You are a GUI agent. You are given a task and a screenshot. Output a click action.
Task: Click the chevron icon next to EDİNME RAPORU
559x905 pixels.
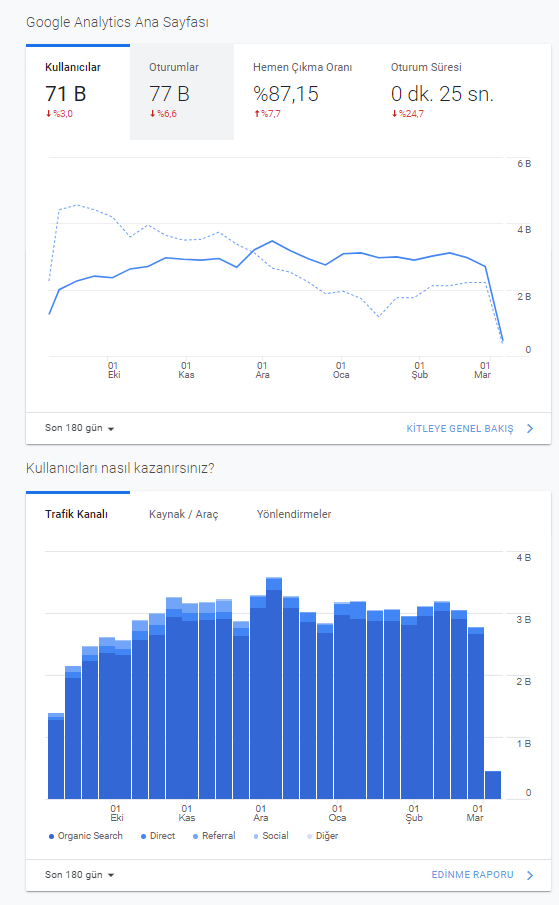point(530,875)
